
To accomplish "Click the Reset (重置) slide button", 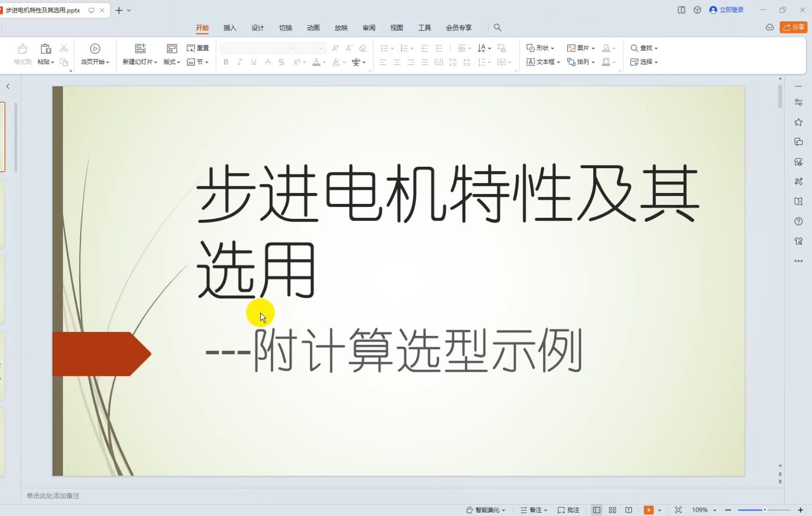I will pos(198,48).
